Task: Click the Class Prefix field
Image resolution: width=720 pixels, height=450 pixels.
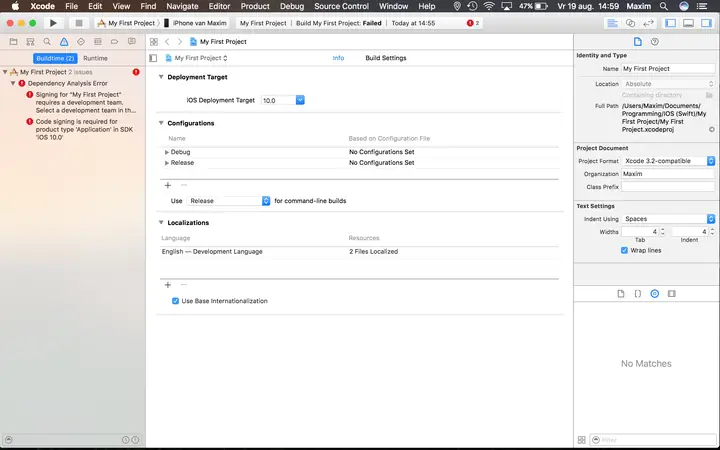Action: [x=668, y=187]
